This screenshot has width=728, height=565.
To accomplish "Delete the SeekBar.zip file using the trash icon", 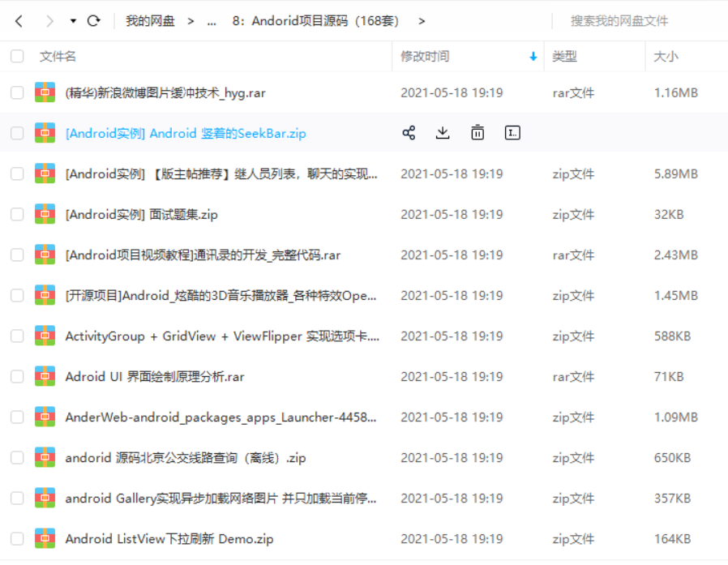I will (x=477, y=133).
